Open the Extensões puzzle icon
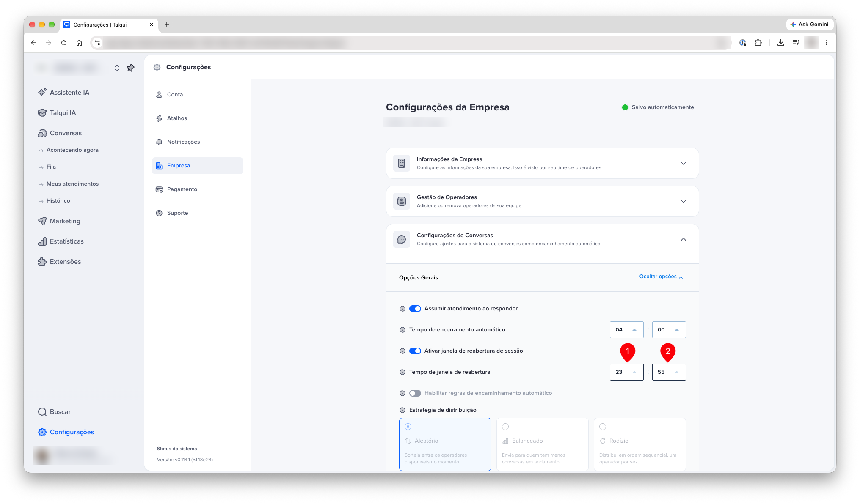The width and height of the screenshot is (860, 504). pos(42,262)
